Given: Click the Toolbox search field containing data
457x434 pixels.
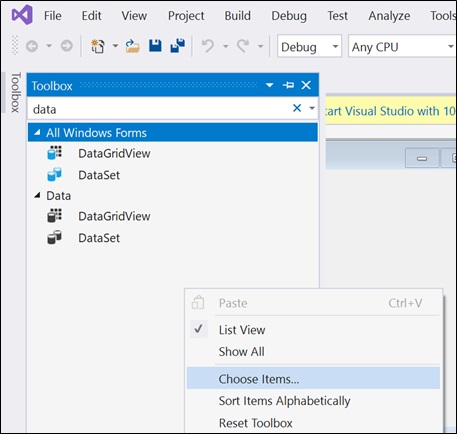Looking at the screenshot, I should coord(160,109).
